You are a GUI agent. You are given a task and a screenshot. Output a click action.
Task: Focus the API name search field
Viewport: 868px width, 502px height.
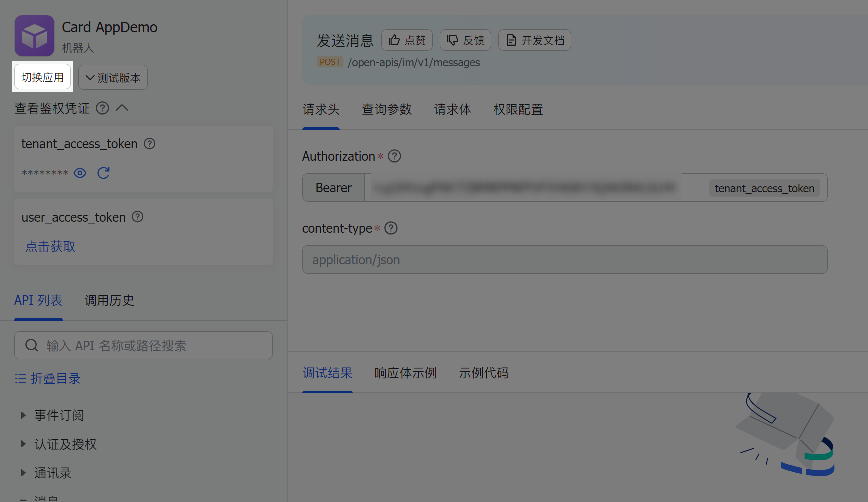point(150,346)
